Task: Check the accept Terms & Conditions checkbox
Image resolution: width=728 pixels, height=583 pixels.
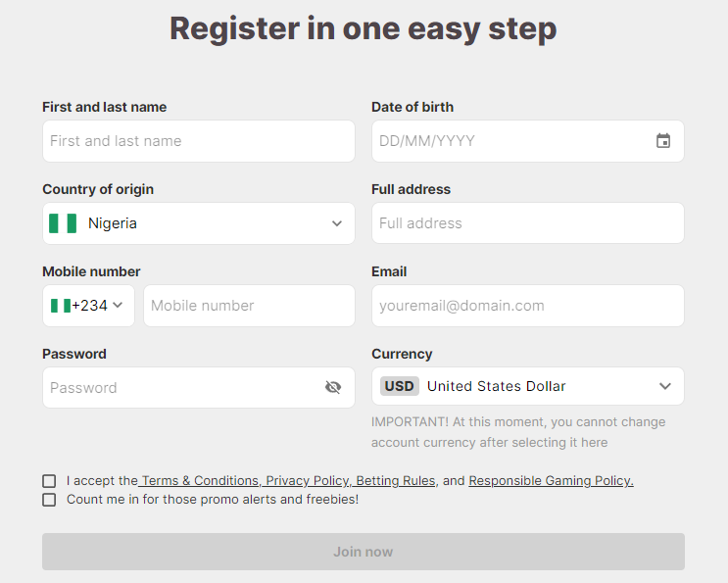Action: click(49, 481)
